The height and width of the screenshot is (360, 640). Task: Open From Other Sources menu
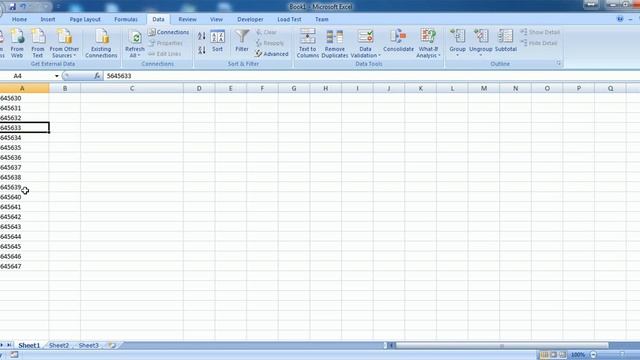tap(64, 43)
